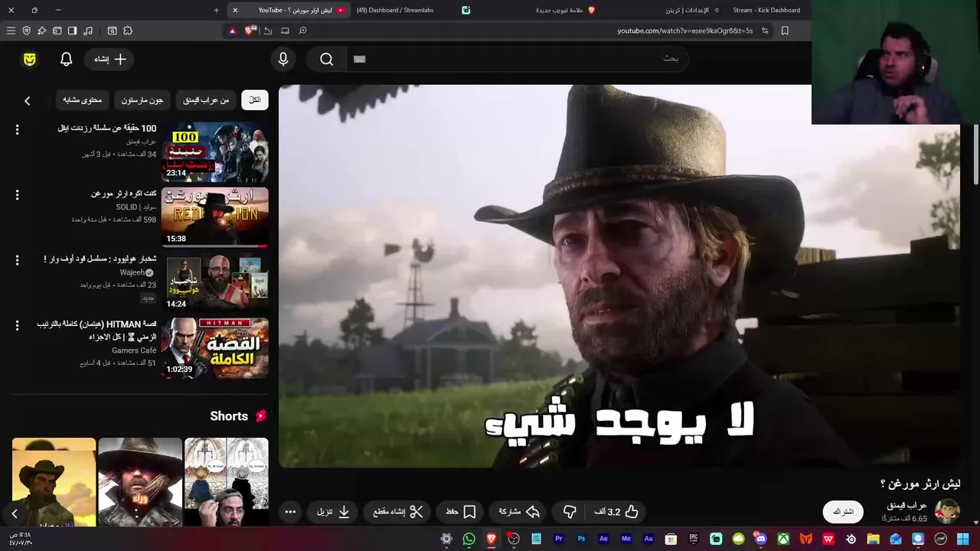Click the zoom magnifier icon in address bar
The image size is (980, 551).
(x=302, y=31)
